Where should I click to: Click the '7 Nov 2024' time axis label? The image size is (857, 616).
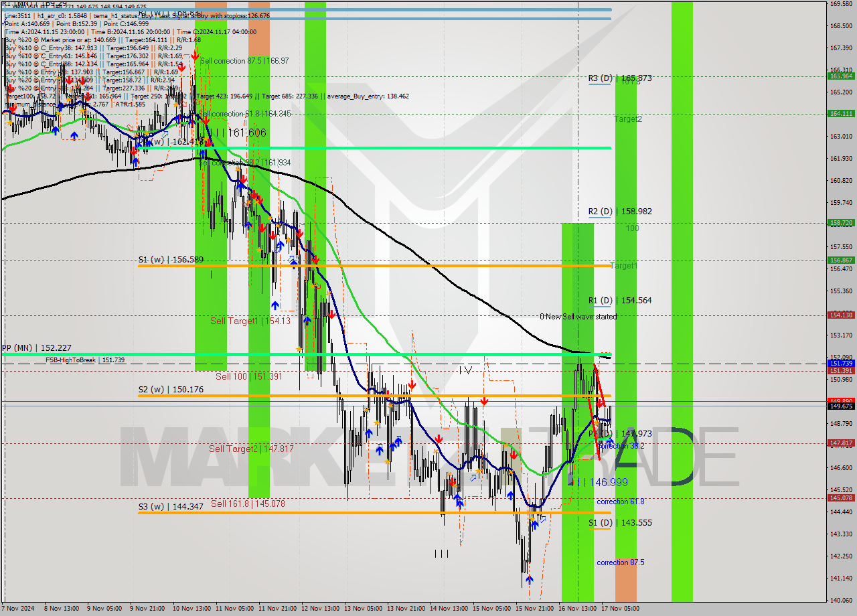(18, 609)
